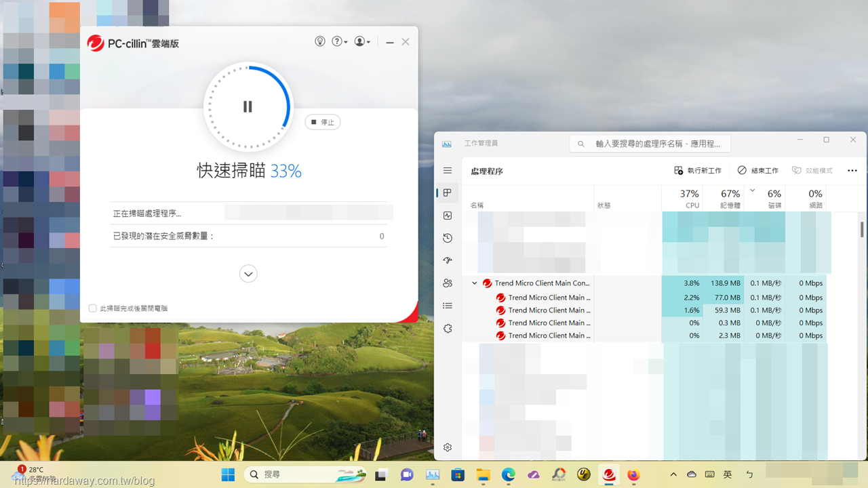Open Windows Start menu
The image size is (868, 488).
[x=228, y=474]
